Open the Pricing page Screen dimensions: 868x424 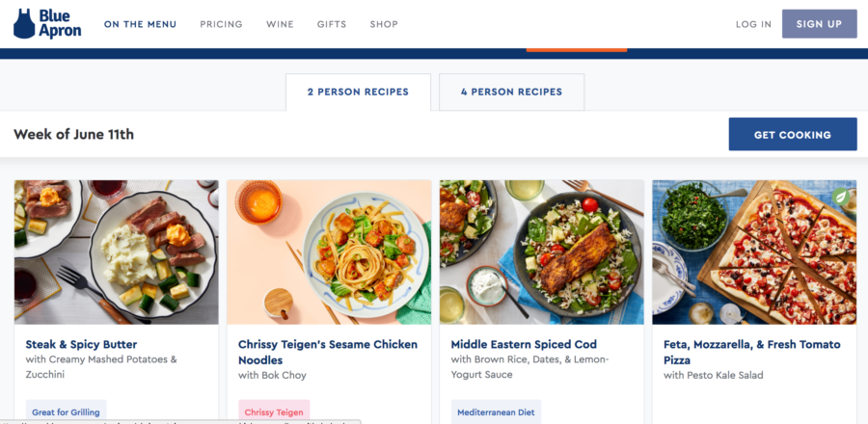222,24
